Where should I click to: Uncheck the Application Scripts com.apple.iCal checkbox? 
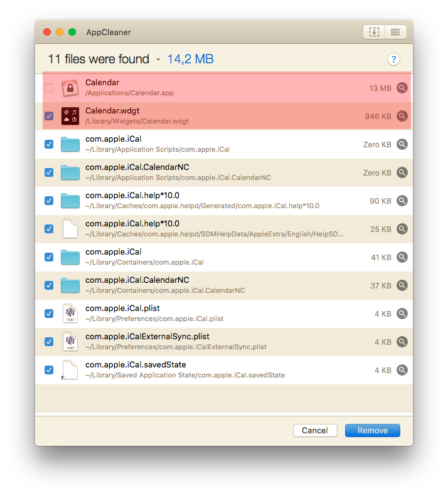pos(49,144)
